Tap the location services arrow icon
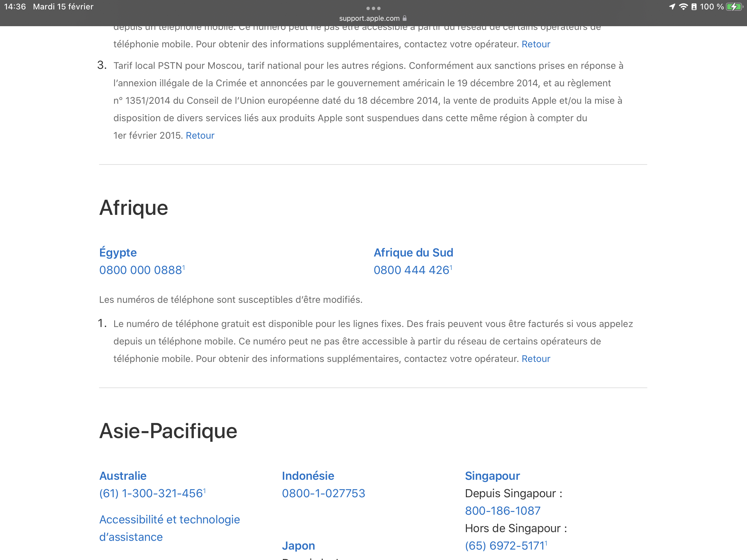 672,7
